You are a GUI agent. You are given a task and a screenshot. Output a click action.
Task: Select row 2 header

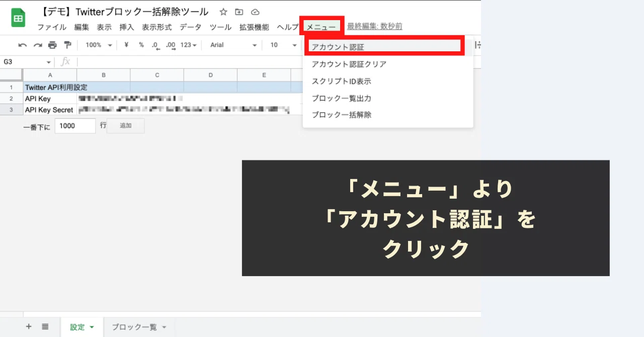(12, 99)
